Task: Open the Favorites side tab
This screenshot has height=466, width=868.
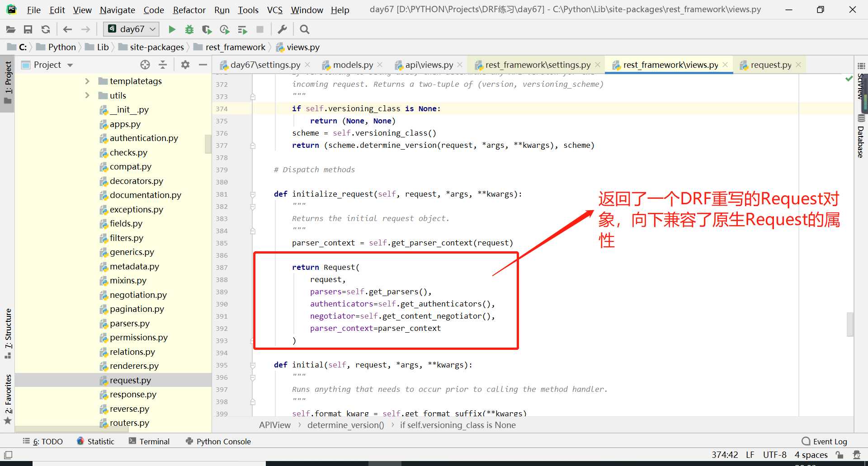Action: (x=8, y=399)
